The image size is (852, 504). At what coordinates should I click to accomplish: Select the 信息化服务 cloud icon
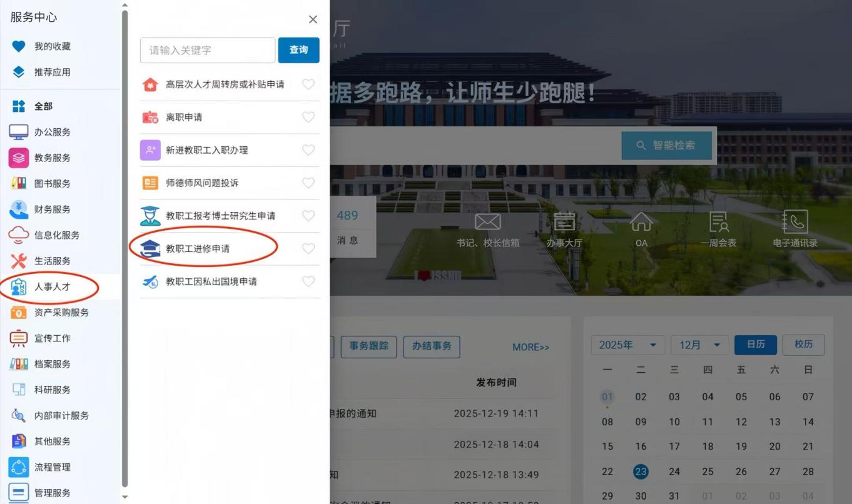19,235
